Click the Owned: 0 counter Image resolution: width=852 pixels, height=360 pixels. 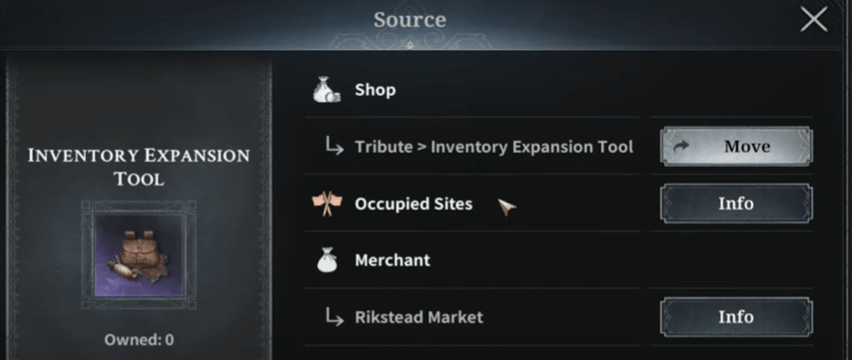tap(139, 340)
